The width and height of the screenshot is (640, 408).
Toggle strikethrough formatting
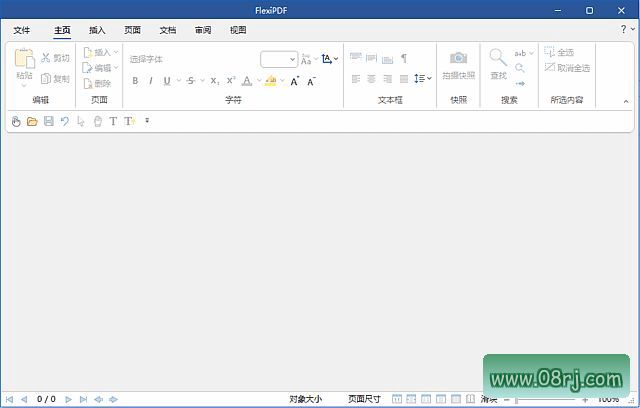191,81
